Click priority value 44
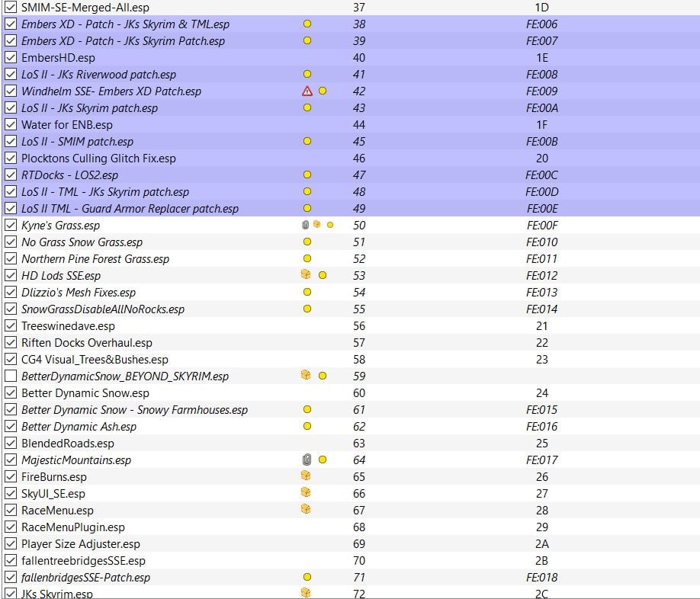Viewport: 700px width, 599px height. point(359,124)
